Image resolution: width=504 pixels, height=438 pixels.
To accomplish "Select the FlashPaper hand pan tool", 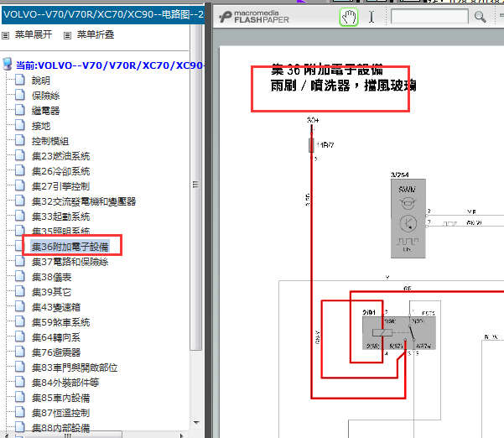I will point(349,17).
